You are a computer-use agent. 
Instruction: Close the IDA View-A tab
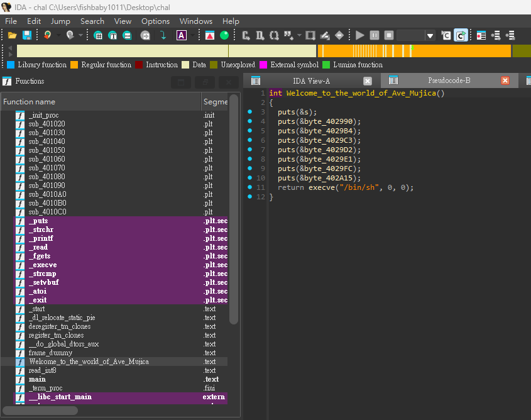pyautogui.click(x=368, y=81)
